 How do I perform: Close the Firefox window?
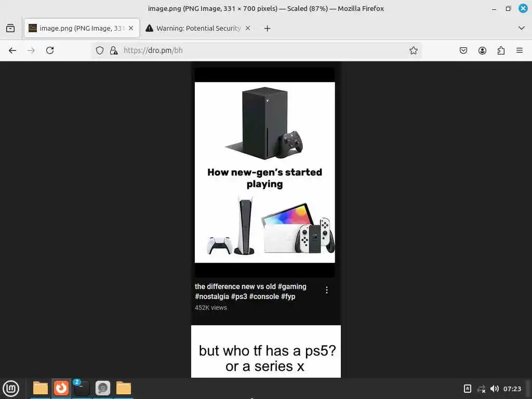523,8
